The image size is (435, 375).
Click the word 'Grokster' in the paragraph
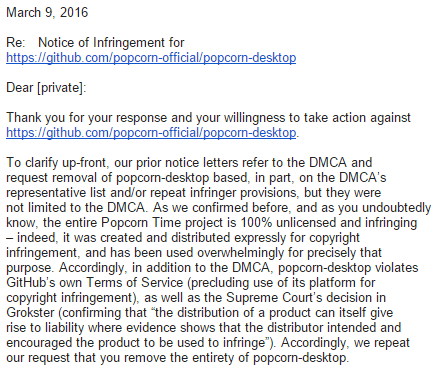click(30, 313)
